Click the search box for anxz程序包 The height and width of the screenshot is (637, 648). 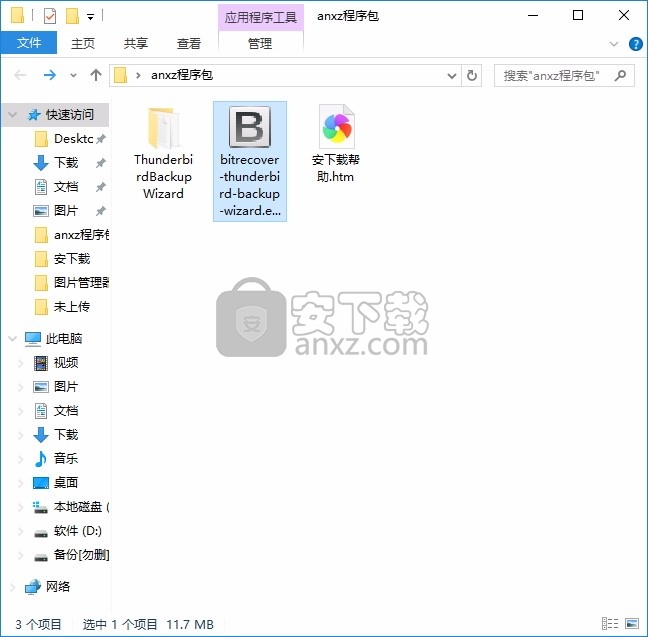564,76
